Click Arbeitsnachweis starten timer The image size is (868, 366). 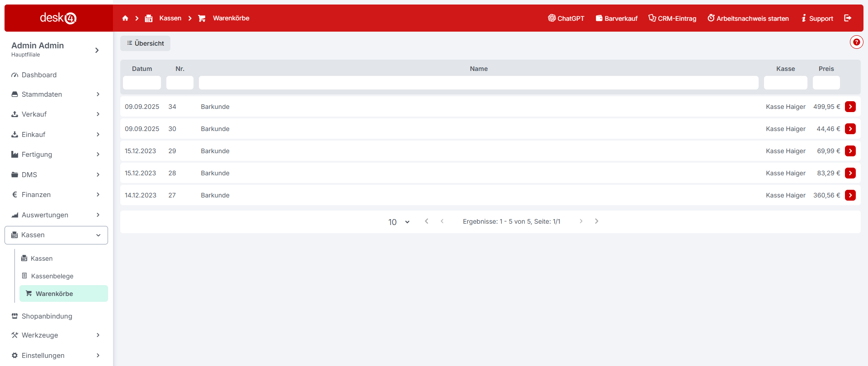click(748, 18)
